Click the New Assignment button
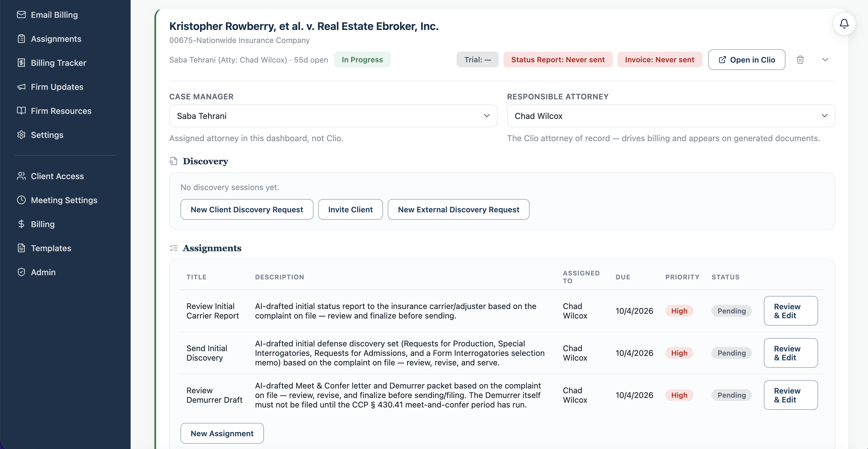Image resolution: width=868 pixels, height=449 pixels. (222, 433)
